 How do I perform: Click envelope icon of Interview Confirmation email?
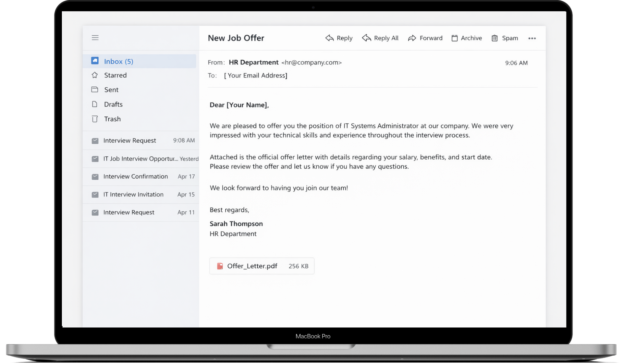click(95, 176)
